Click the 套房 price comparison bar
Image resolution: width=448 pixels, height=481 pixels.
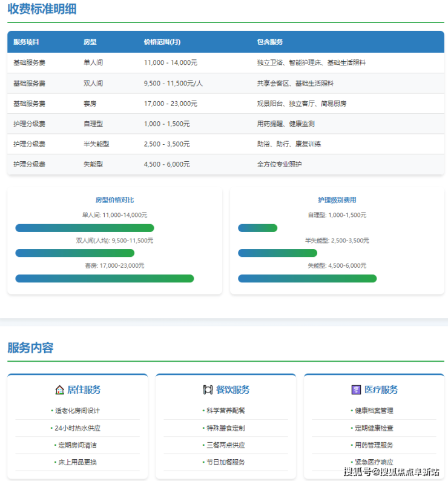click(104, 279)
